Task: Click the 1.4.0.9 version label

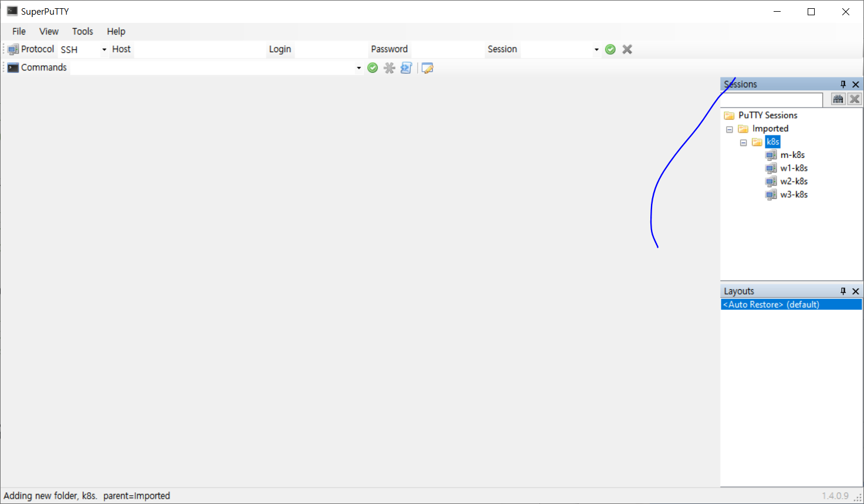Action: (835, 496)
